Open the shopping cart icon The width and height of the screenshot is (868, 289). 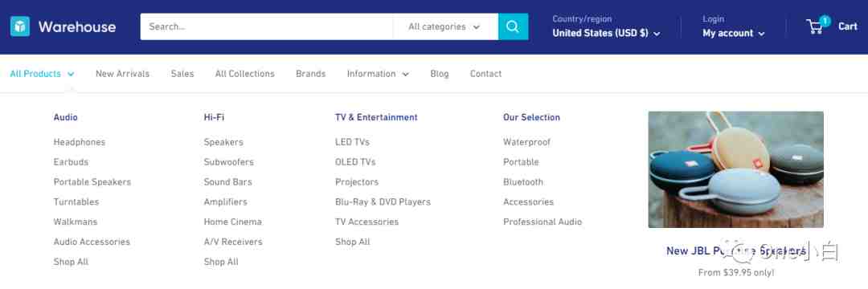816,26
